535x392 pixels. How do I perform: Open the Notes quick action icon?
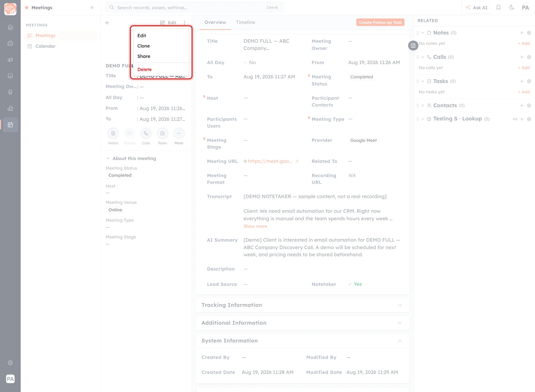tap(113, 133)
